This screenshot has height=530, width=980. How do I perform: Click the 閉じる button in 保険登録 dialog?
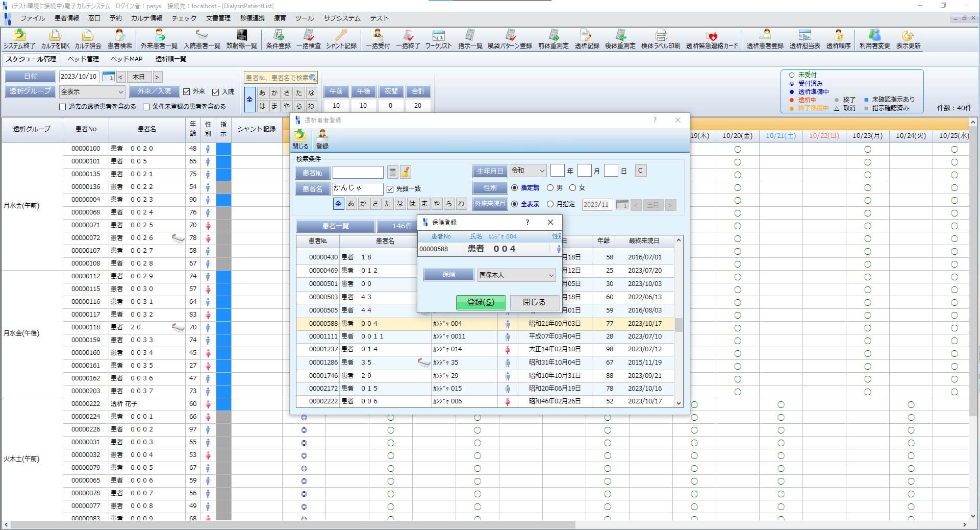(534, 302)
